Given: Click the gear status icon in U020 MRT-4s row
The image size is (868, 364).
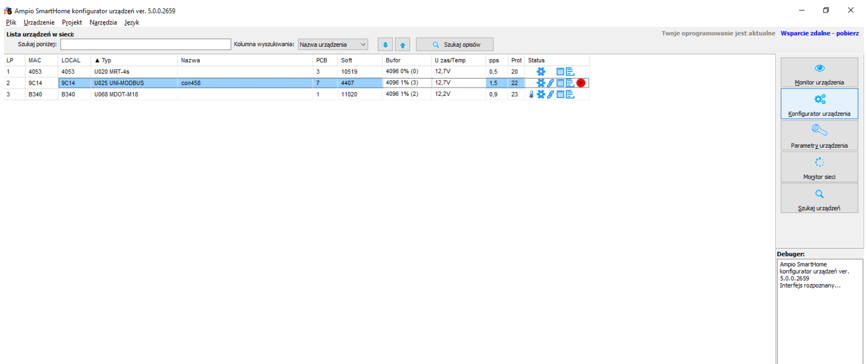Looking at the screenshot, I should 541,72.
